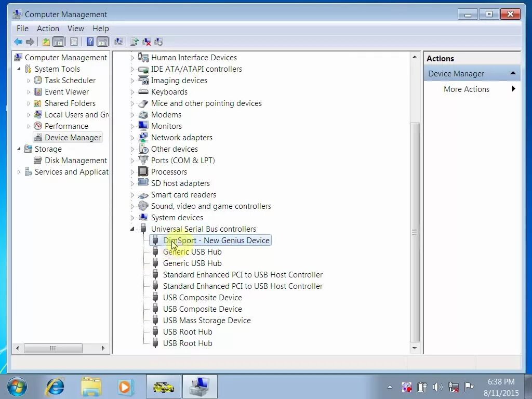The image size is (532, 399).
Task: Launch Internet Explorer from the taskbar
Action: 54,387
